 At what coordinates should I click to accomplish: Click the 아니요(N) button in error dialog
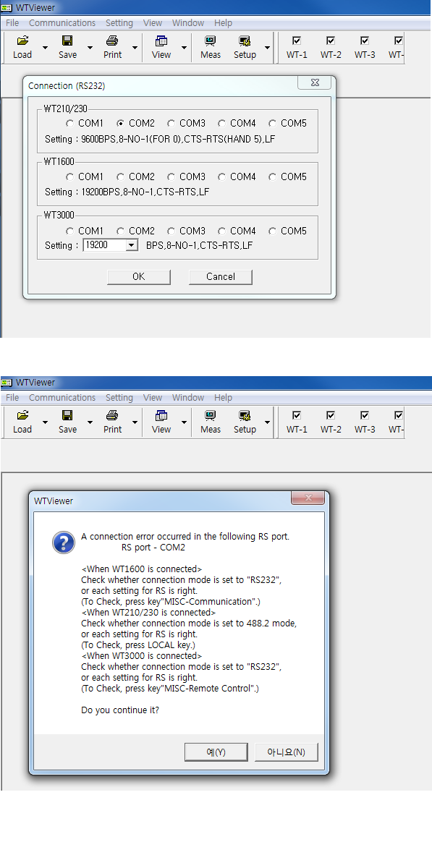pyautogui.click(x=287, y=752)
